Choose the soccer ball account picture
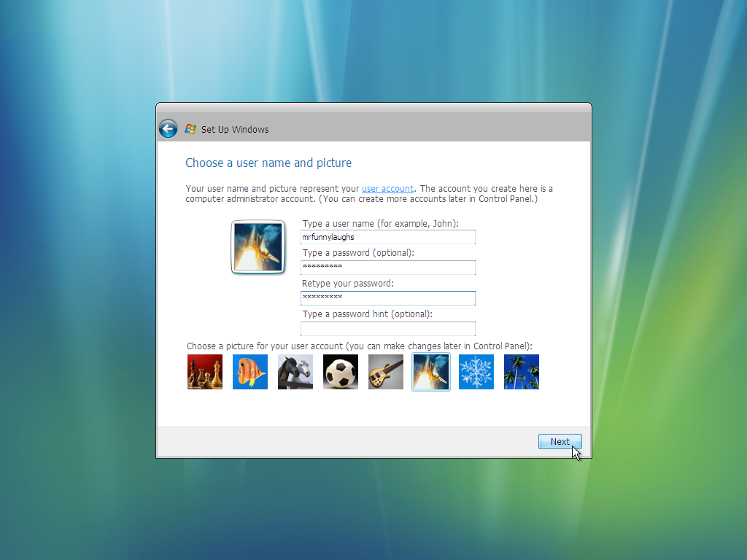This screenshot has width=747, height=560. tap(341, 372)
